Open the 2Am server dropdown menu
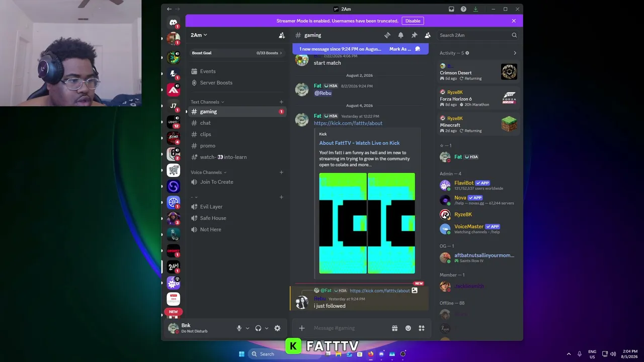This screenshot has height=362, width=644. coord(199,35)
